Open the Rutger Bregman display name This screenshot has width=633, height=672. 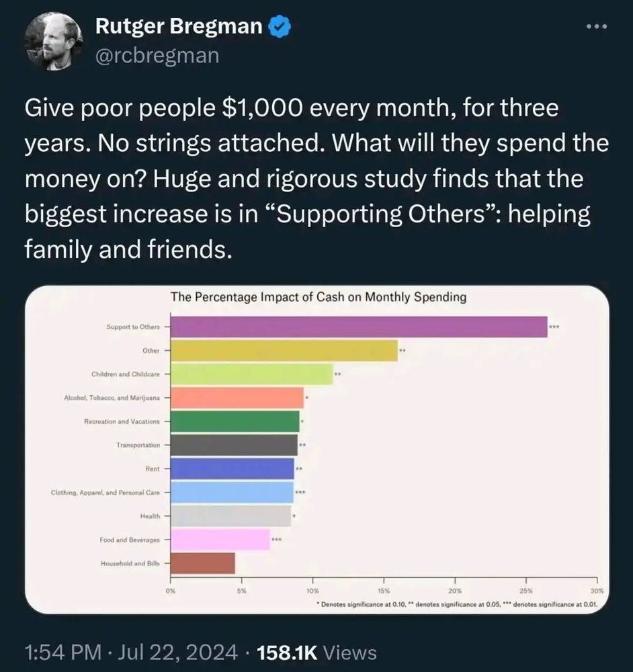179,26
